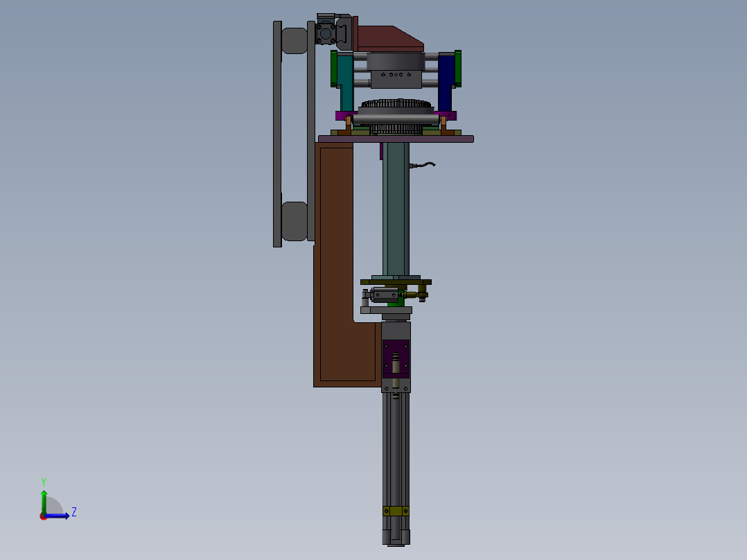Select the wide purple base plate
Image resolution: width=747 pixels, height=560 pixels.
pyautogui.click(x=396, y=139)
